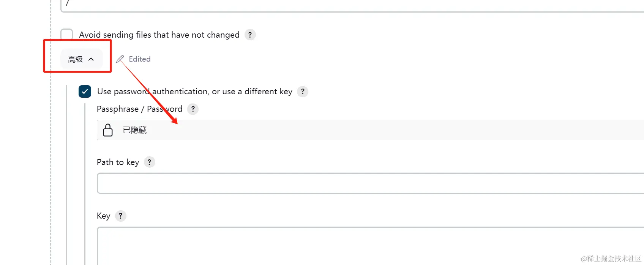The height and width of the screenshot is (265, 644).
Task: Click the Avoid sending files label text
Action: point(159,35)
